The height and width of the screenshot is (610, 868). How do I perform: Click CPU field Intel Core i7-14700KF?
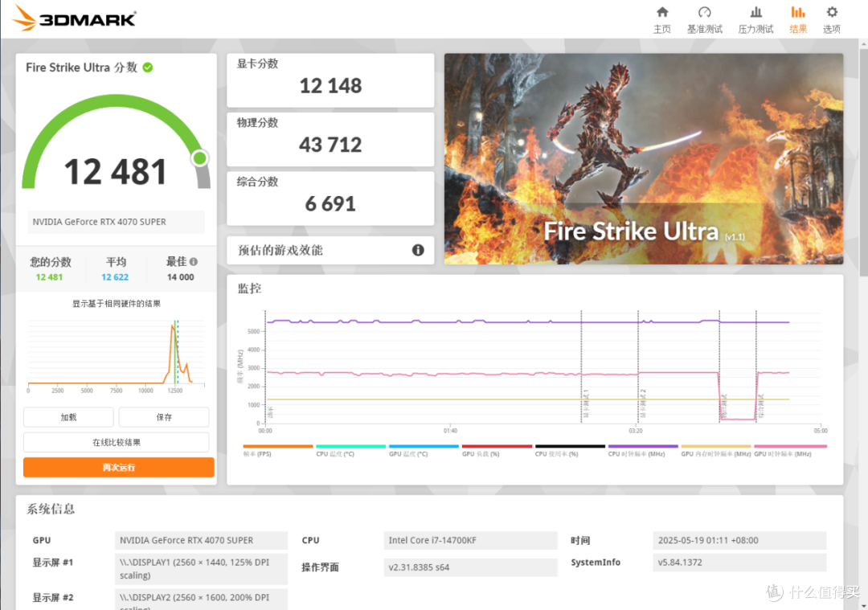[470, 540]
